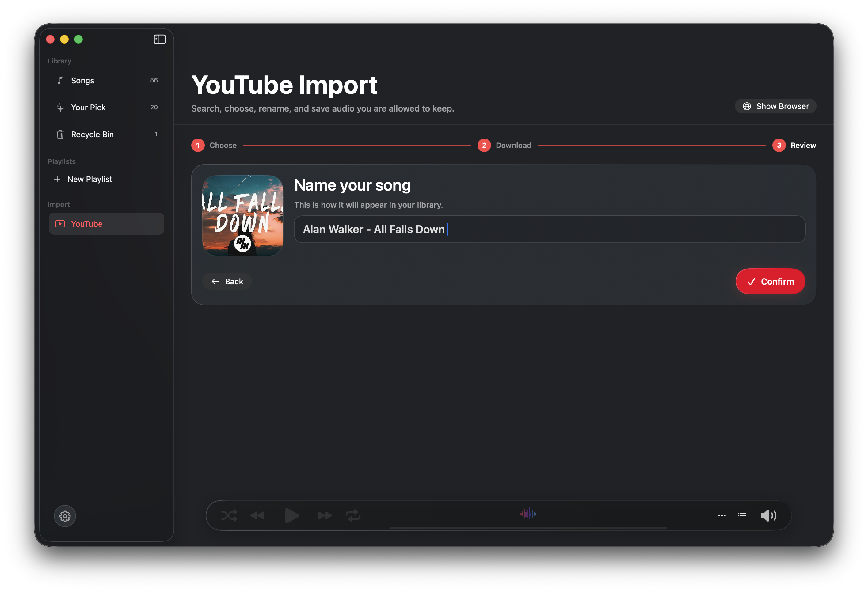This screenshot has height=592, width=868.
Task: Click the Songs count 56
Action: point(154,80)
